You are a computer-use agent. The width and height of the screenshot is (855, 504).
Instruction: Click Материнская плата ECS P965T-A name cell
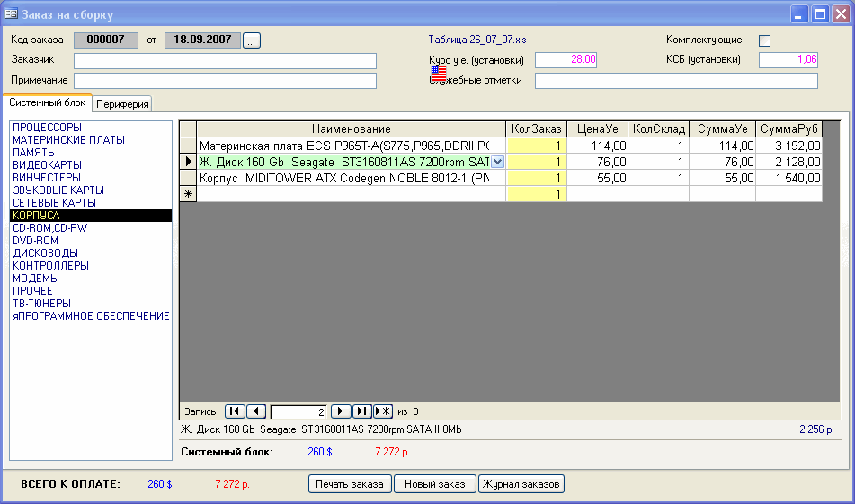coord(352,146)
